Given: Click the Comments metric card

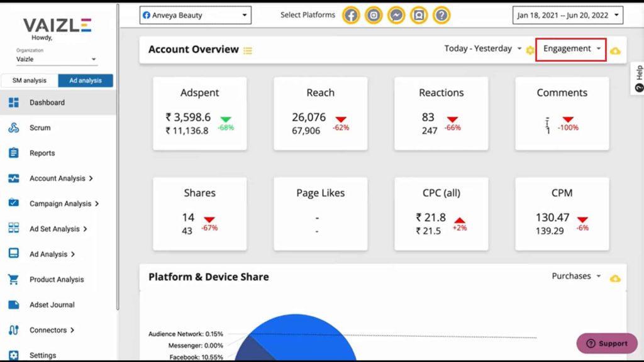Looking at the screenshot, I should (x=562, y=113).
